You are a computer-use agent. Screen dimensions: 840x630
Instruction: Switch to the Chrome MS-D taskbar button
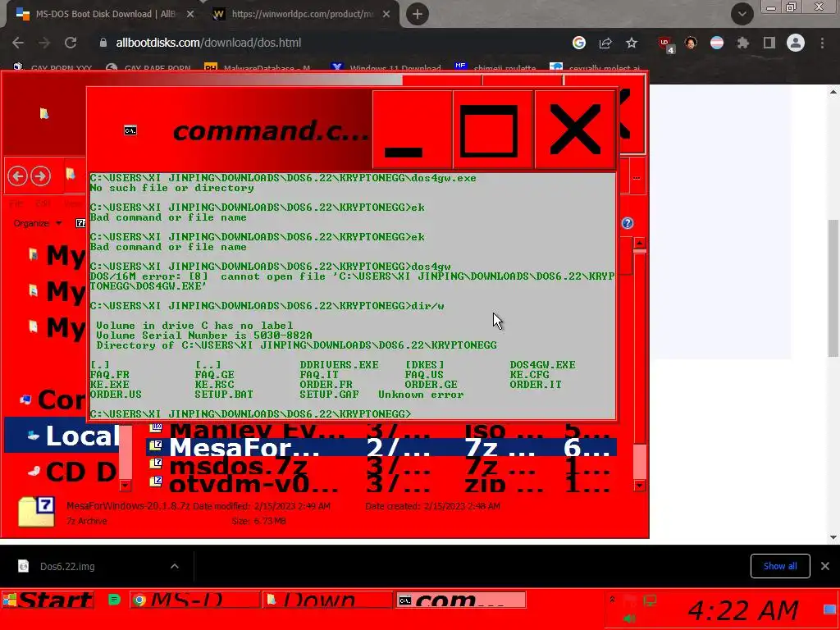point(194,600)
